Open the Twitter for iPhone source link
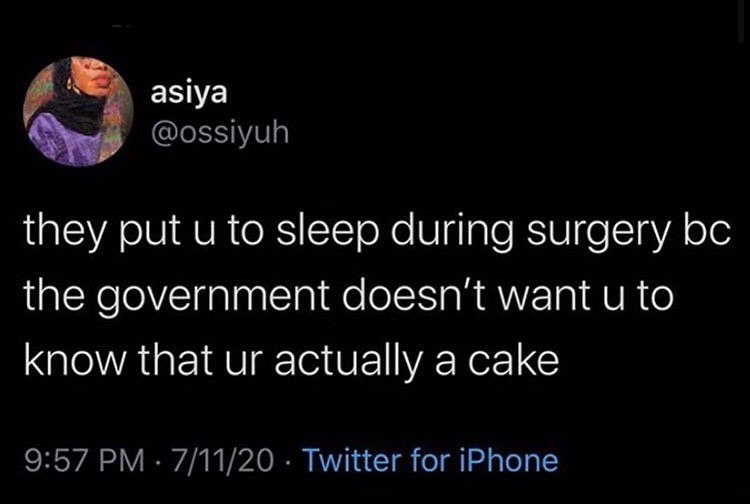Screen dimensions: 750x504 [x=431, y=460]
